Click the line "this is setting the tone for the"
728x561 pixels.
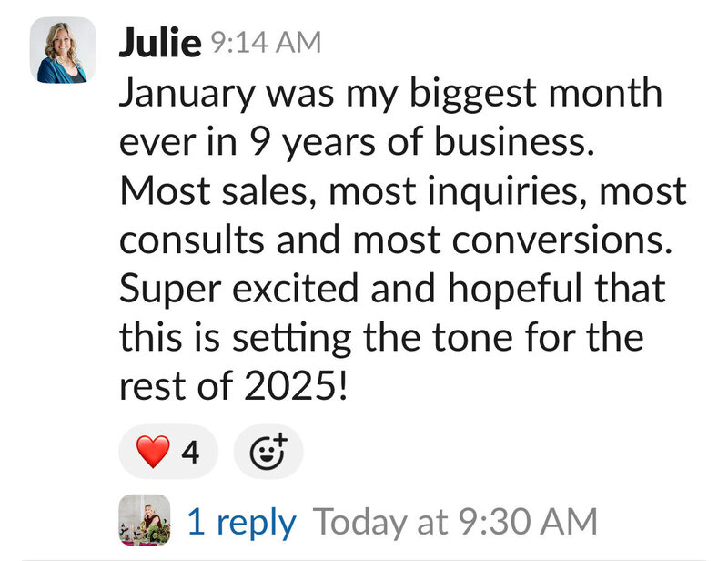tap(381, 337)
